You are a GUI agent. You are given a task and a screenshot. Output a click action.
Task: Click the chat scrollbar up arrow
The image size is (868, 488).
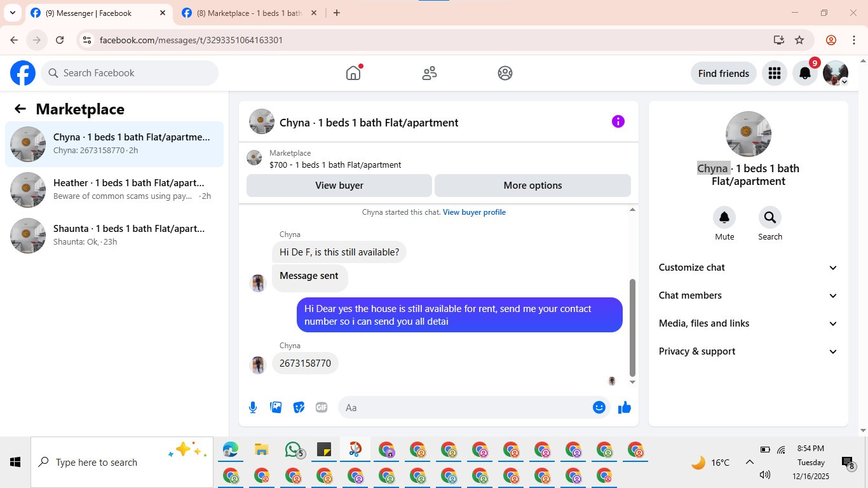(x=632, y=210)
